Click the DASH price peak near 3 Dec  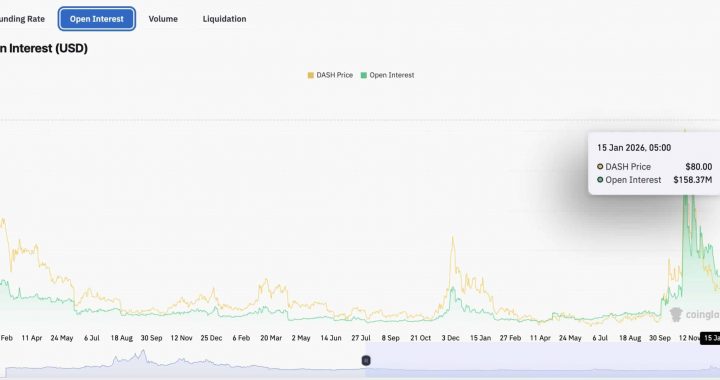point(453,238)
